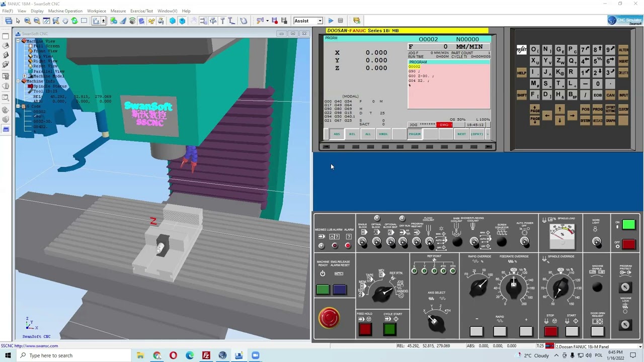The height and width of the screenshot is (362, 644).
Task: Click the green Machine Ready button
Action: click(323, 290)
